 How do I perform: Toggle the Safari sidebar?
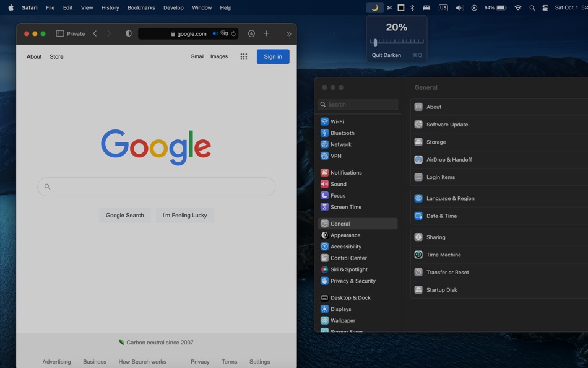pyautogui.click(x=59, y=33)
